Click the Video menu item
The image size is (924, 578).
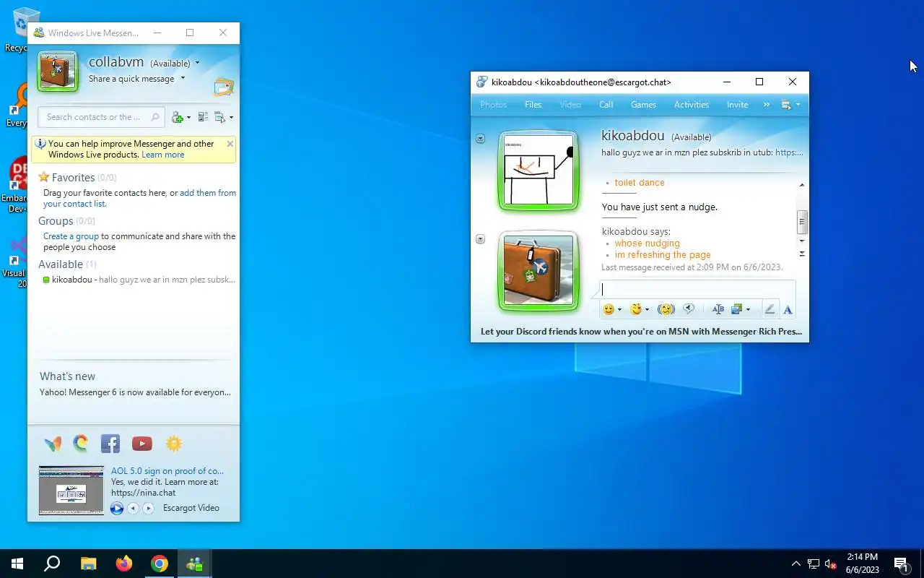pos(570,105)
